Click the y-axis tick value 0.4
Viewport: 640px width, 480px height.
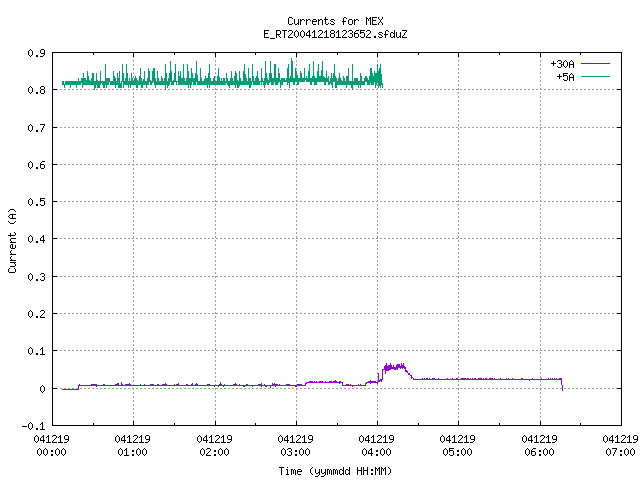pyautogui.click(x=36, y=239)
